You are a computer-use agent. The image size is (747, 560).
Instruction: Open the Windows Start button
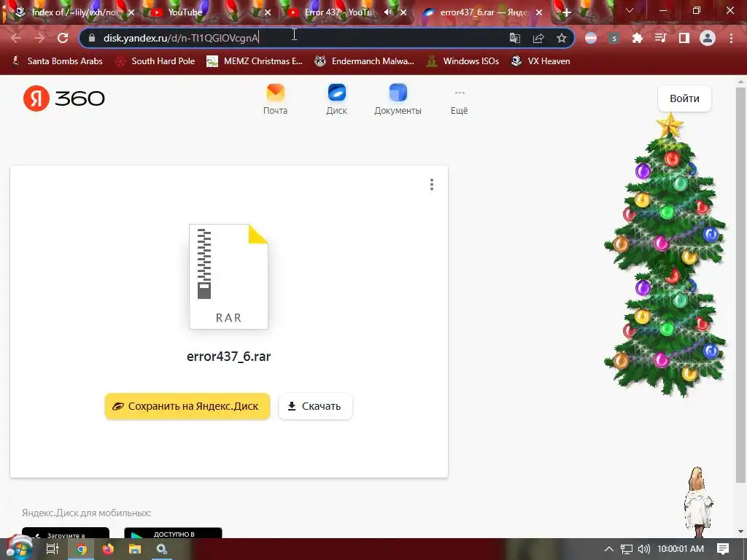pyautogui.click(x=20, y=548)
